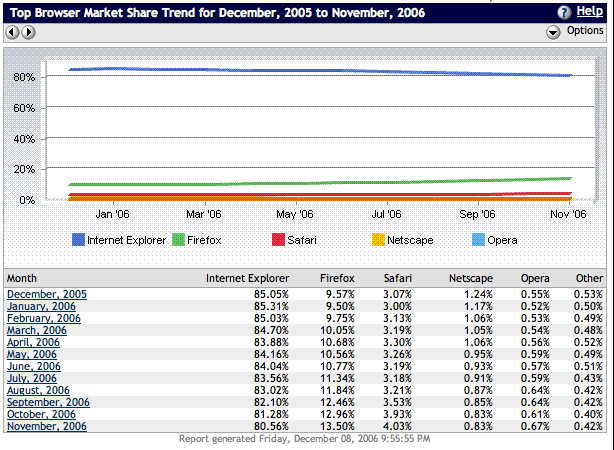Click the Netscape yellow legend swatch
The image size is (614, 450).
click(378, 239)
